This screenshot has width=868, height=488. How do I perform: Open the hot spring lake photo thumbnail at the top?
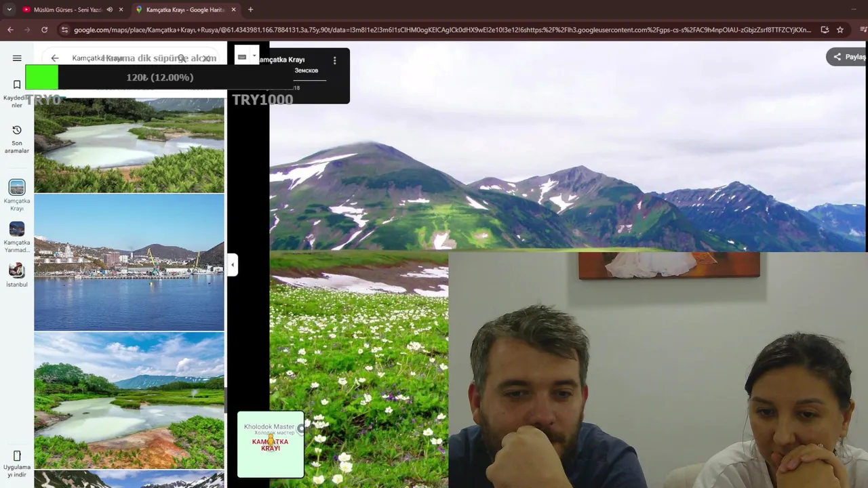click(x=129, y=145)
